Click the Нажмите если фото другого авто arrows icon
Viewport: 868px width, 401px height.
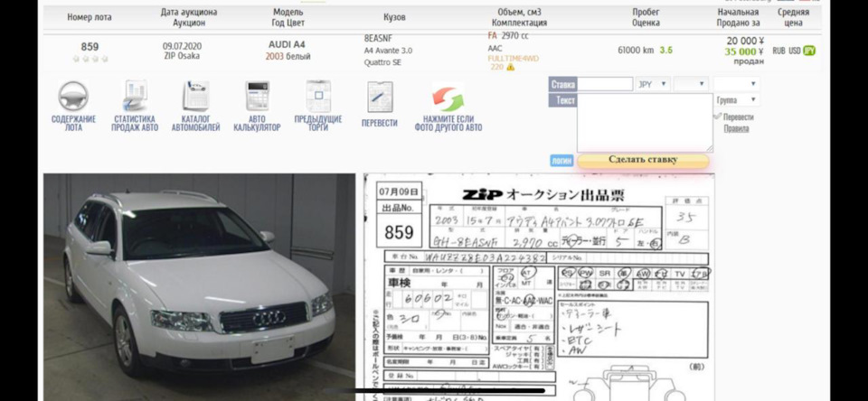pos(448,97)
